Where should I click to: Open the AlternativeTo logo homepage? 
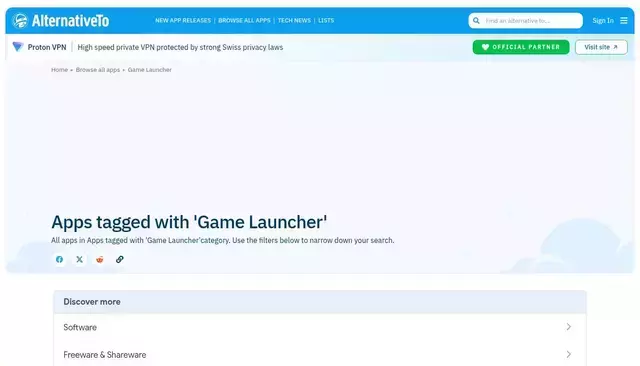(60, 20)
